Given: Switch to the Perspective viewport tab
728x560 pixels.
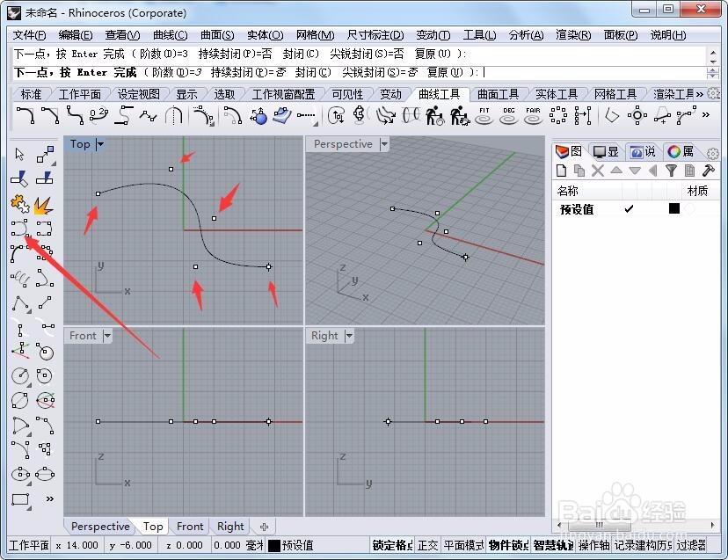Looking at the screenshot, I should pyautogui.click(x=100, y=527).
